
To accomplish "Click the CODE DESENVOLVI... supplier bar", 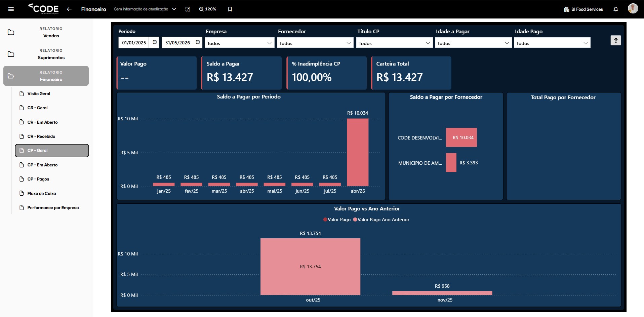I will (x=461, y=137).
